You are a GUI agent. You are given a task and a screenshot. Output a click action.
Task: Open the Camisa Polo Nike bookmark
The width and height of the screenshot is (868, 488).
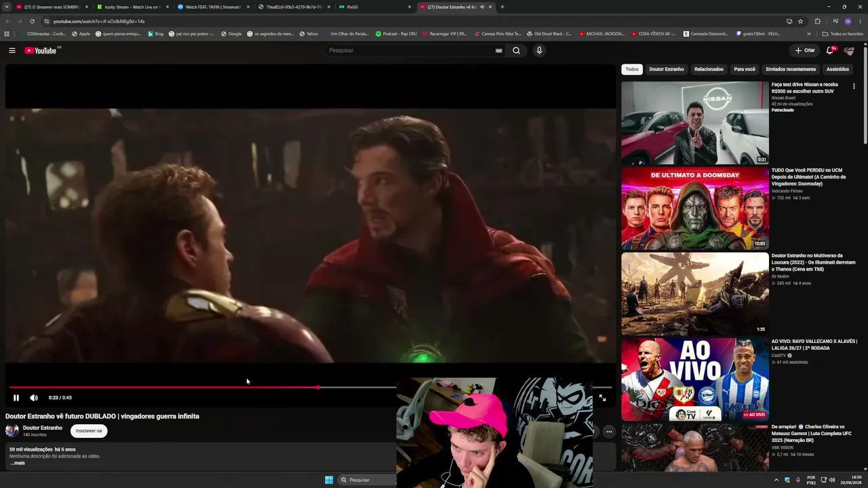[x=498, y=34]
